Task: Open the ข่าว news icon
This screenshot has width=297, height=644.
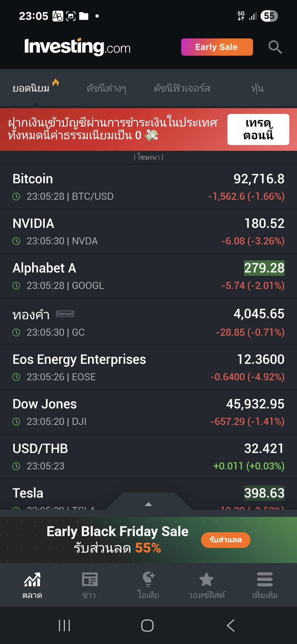Action: [89, 579]
